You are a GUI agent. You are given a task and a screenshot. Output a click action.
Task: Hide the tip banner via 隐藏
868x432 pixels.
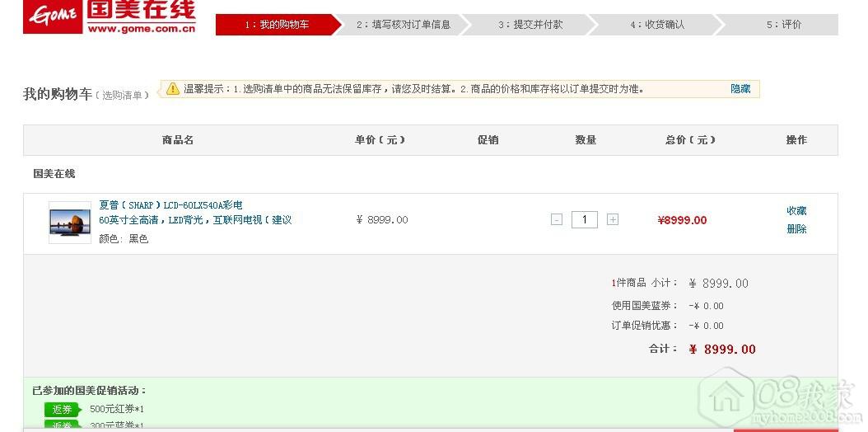tap(740, 88)
